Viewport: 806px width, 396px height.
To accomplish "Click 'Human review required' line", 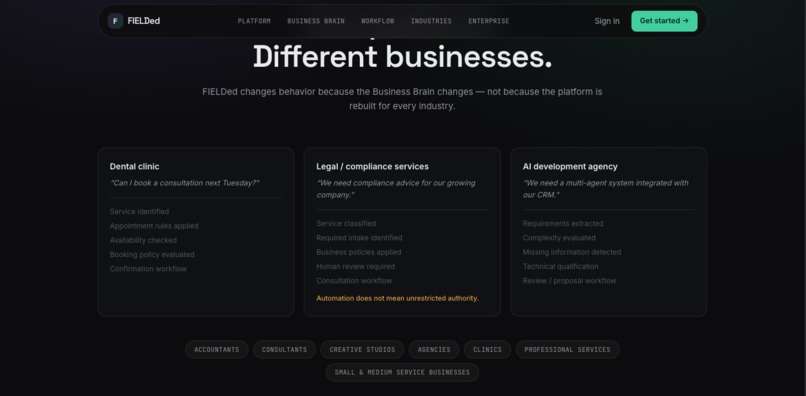I will [x=356, y=267].
